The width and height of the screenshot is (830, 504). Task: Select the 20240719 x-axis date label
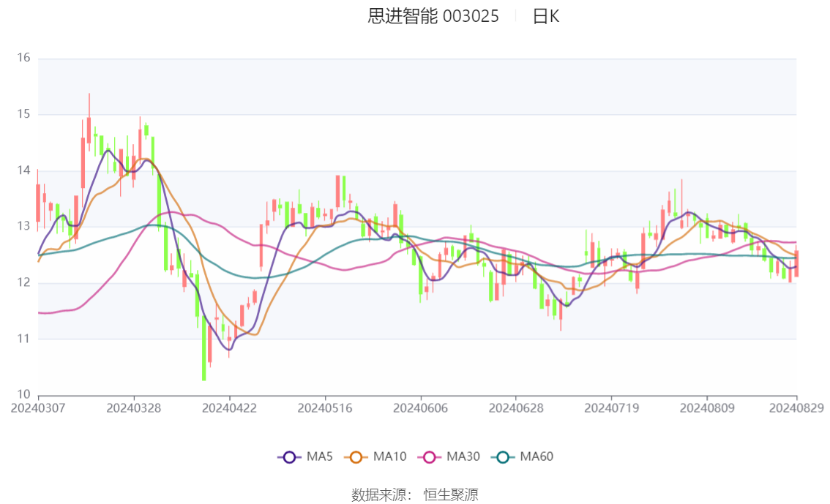click(611, 408)
